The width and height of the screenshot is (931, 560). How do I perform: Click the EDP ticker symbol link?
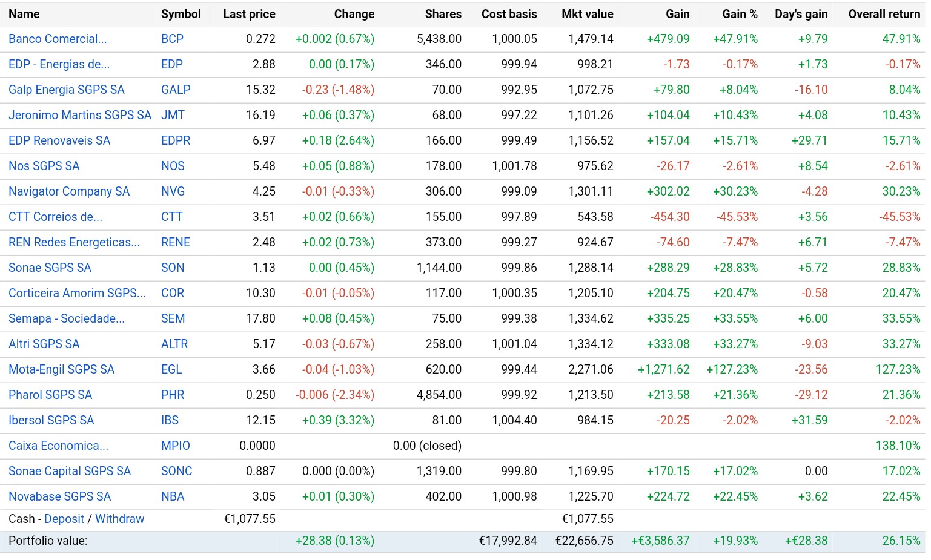pyautogui.click(x=171, y=64)
